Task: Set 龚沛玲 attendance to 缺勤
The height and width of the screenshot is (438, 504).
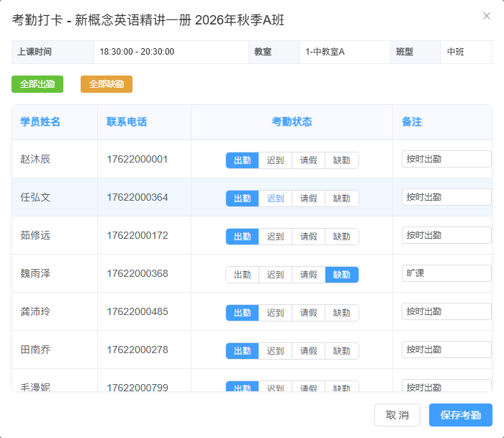Action: (x=342, y=313)
